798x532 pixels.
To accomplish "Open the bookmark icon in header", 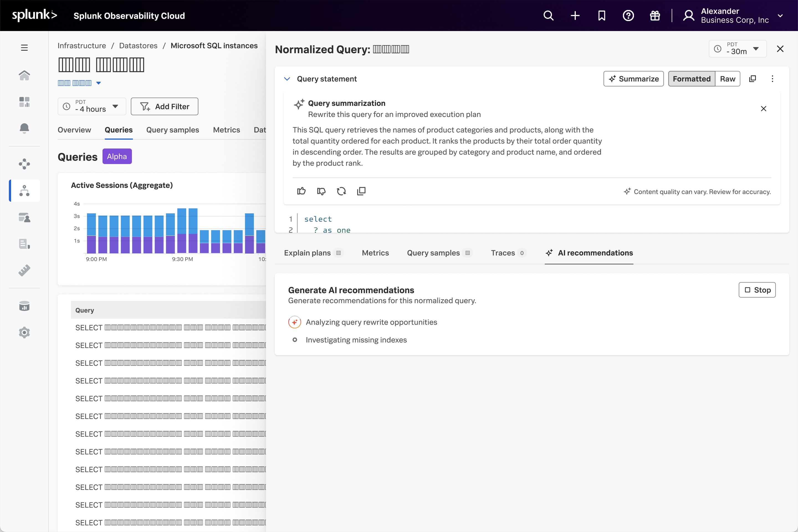I will (x=602, y=16).
